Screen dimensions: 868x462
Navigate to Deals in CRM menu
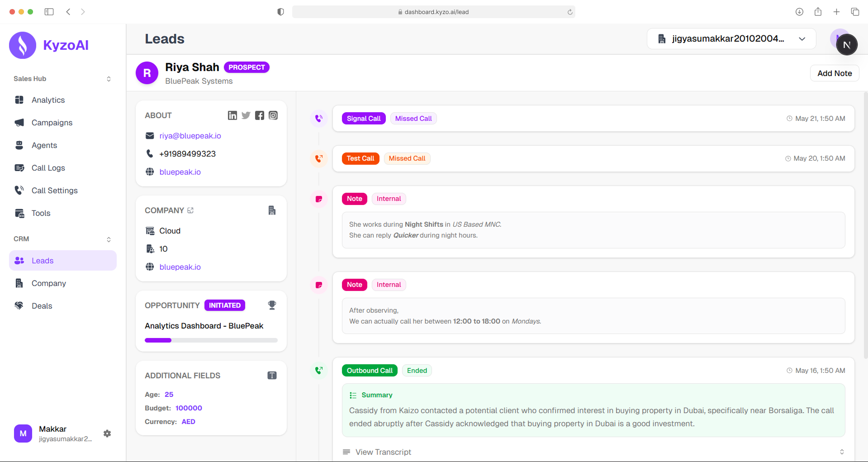pyautogui.click(x=42, y=306)
